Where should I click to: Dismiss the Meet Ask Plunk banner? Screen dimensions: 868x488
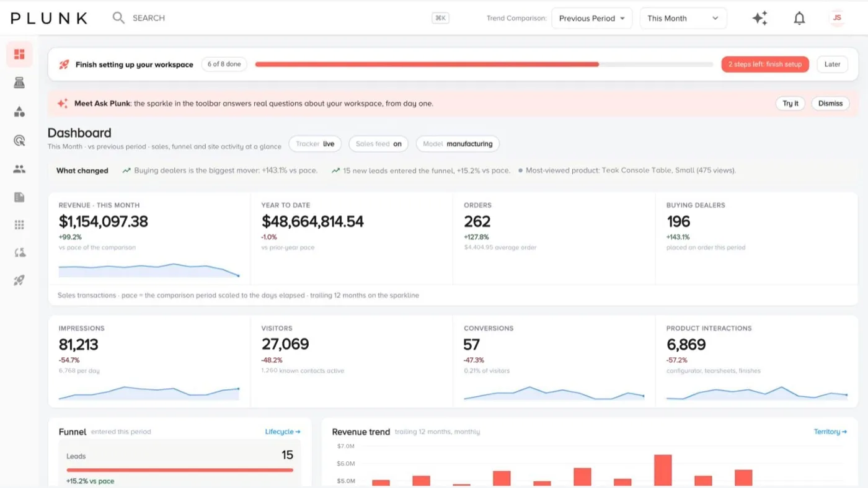click(830, 104)
